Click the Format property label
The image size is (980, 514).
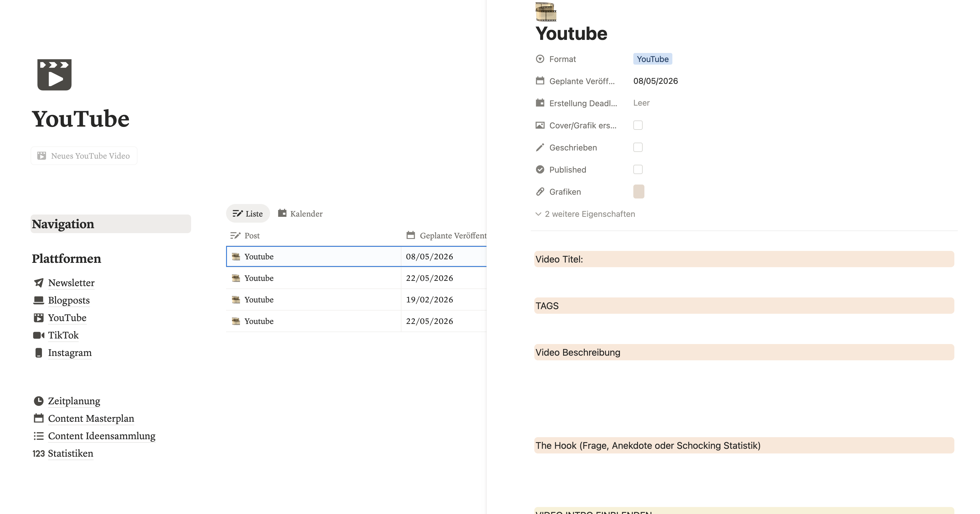(x=563, y=59)
